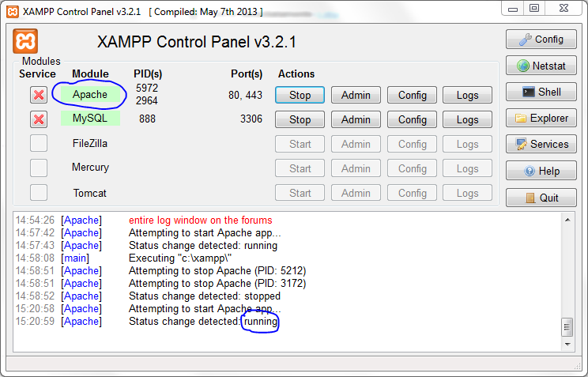This screenshot has width=588, height=377.
Task: Click the Tomcat module name
Action: [89, 193]
